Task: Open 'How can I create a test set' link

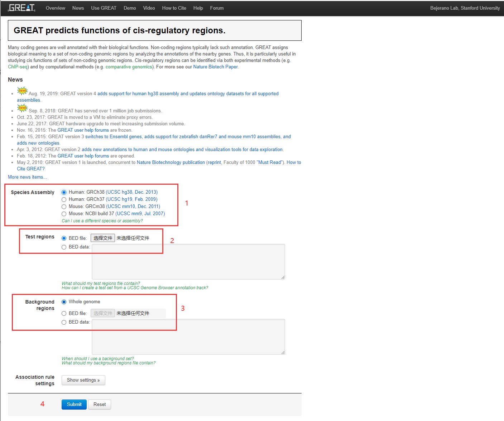Action: click(135, 288)
